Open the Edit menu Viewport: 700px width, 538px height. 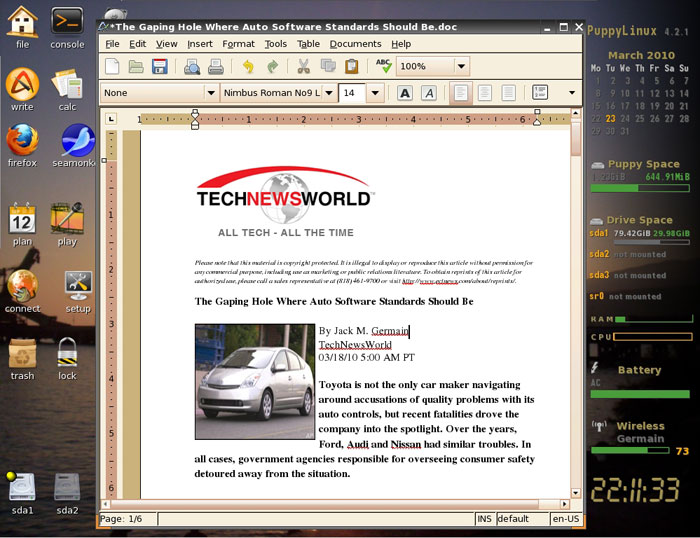[x=138, y=44]
